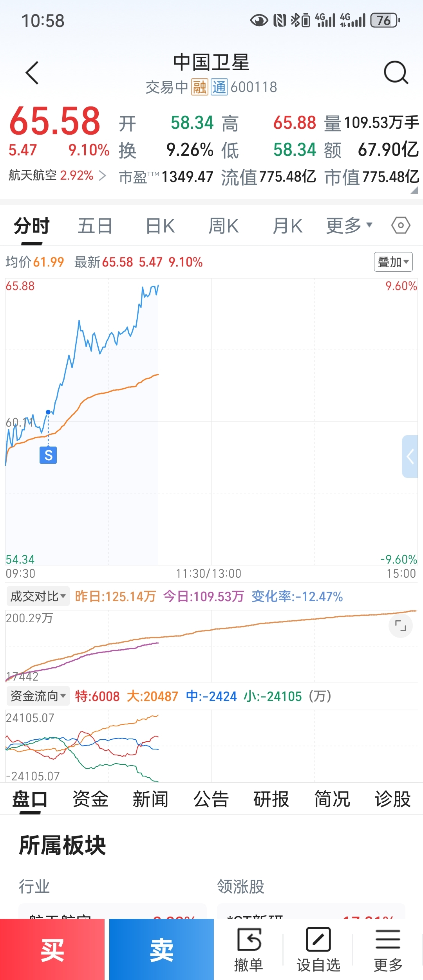
Task: Tap the blue S sell marker
Action: pos(48,455)
